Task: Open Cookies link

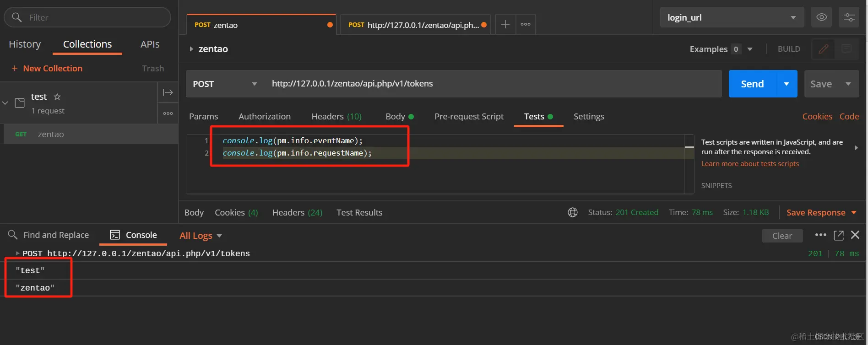Action: coord(817,116)
